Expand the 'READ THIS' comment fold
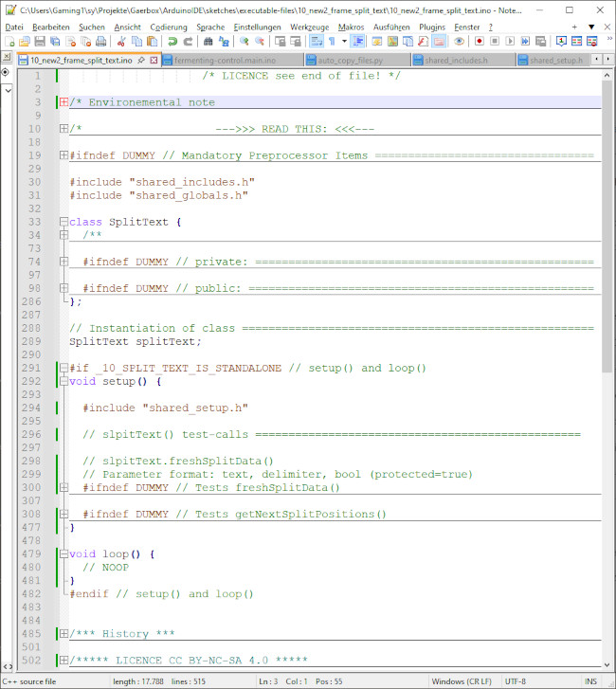 (63, 129)
